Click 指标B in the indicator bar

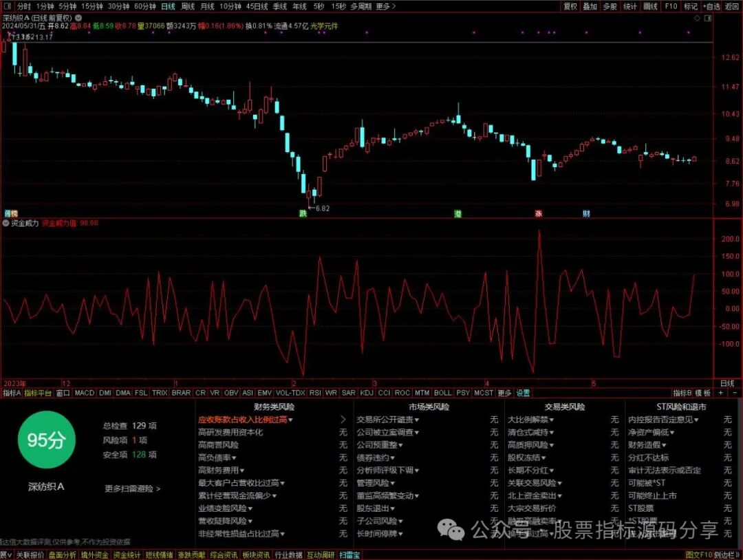[682, 393]
